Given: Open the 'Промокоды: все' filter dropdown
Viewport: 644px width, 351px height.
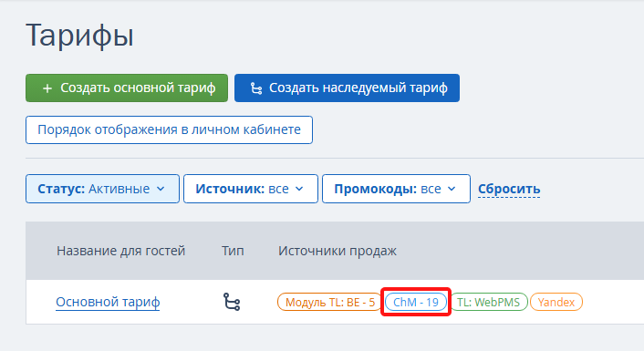Looking at the screenshot, I should 396,189.
